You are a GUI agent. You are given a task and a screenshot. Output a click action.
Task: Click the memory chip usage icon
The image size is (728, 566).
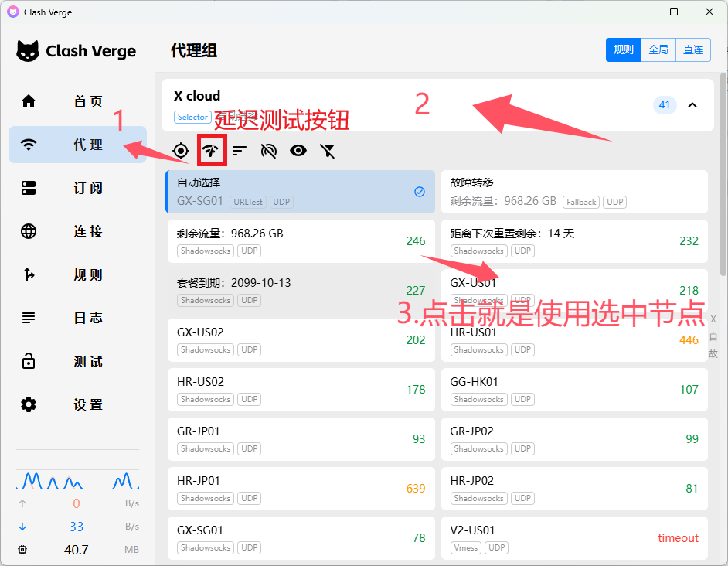click(x=22, y=550)
